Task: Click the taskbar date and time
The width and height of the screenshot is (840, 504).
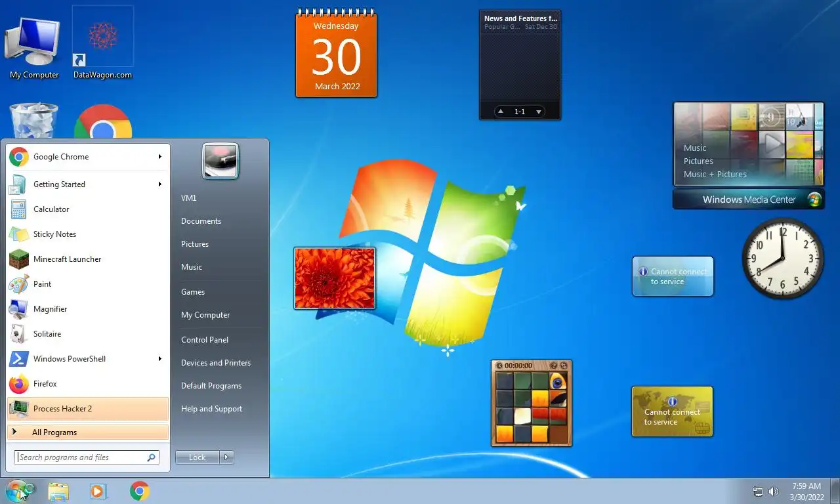Action: point(807,492)
